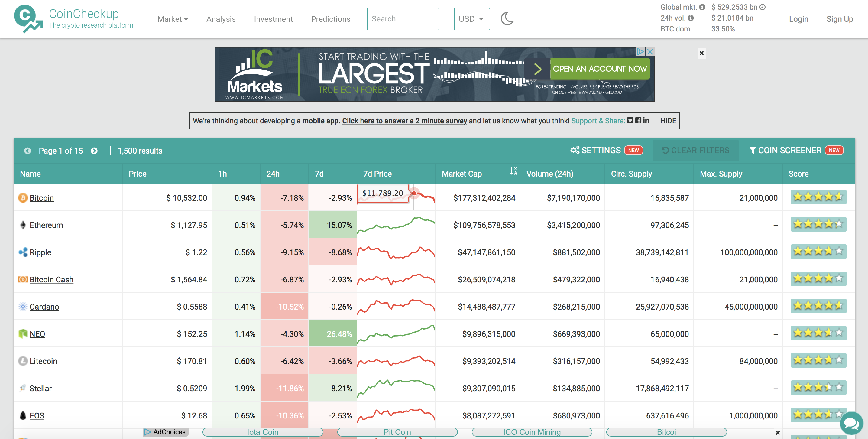Click the Sign Up link
Screen dimensions: 868x439
pos(839,19)
